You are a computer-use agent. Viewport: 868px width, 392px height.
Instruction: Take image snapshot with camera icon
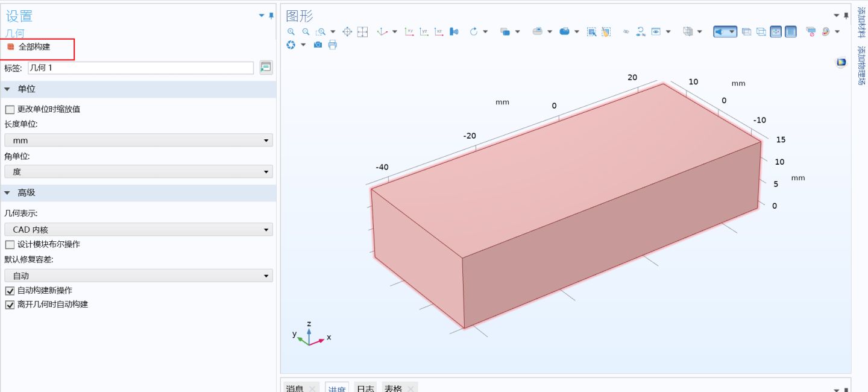coord(318,45)
